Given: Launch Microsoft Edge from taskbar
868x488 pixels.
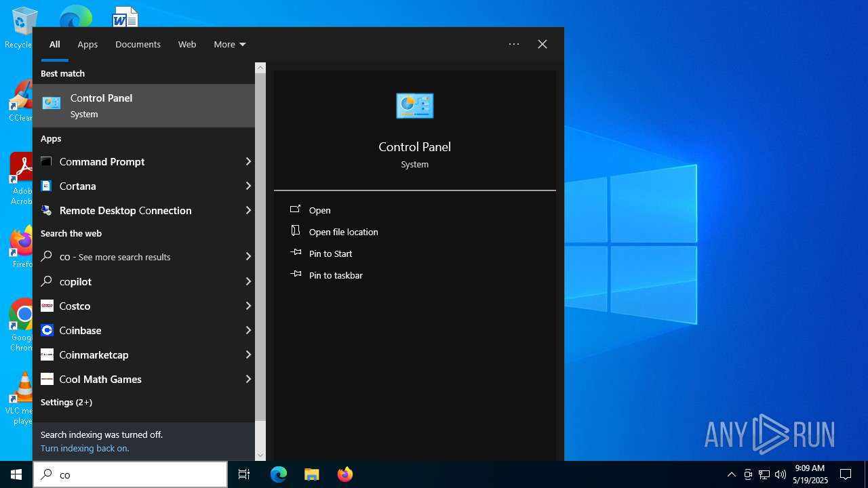Looking at the screenshot, I should point(279,474).
